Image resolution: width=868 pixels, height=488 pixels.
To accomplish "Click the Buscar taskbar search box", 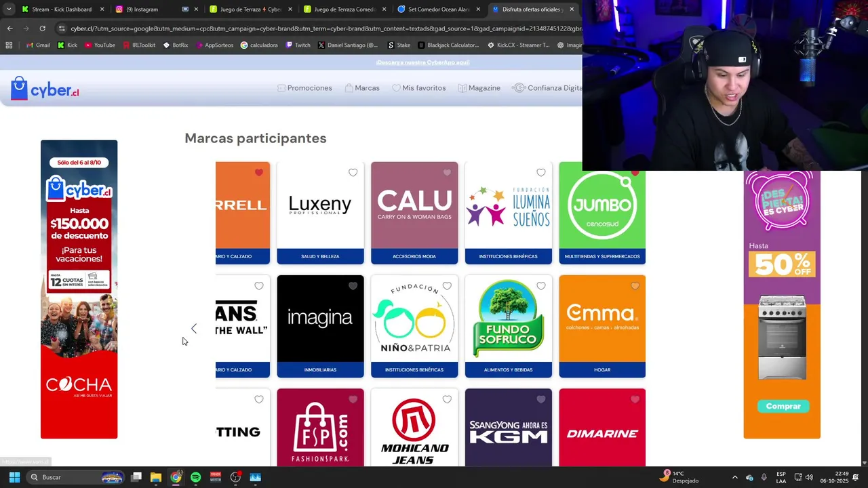I will tap(75, 477).
